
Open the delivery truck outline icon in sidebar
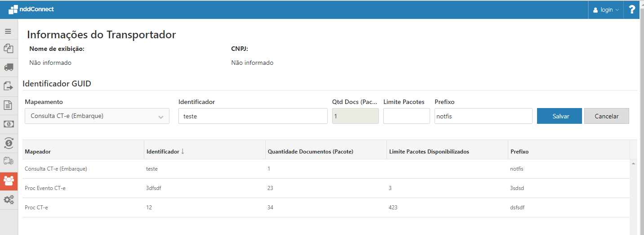click(8, 160)
